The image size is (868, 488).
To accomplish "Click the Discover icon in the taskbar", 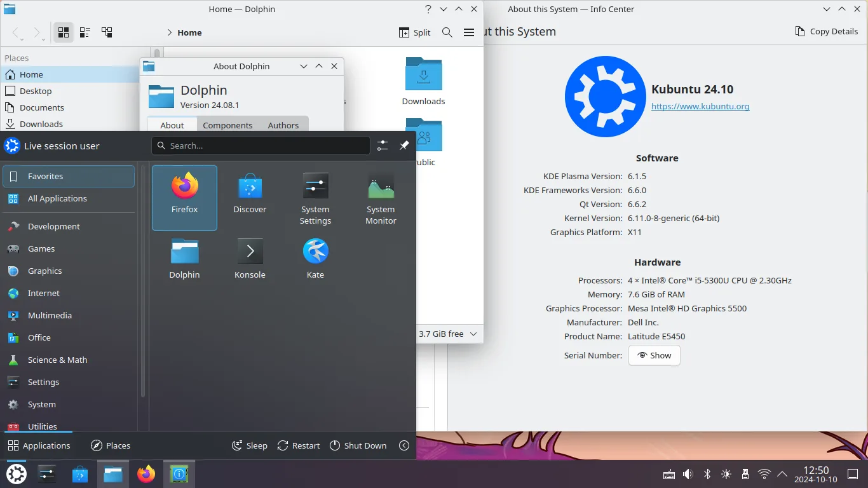I will (x=80, y=474).
